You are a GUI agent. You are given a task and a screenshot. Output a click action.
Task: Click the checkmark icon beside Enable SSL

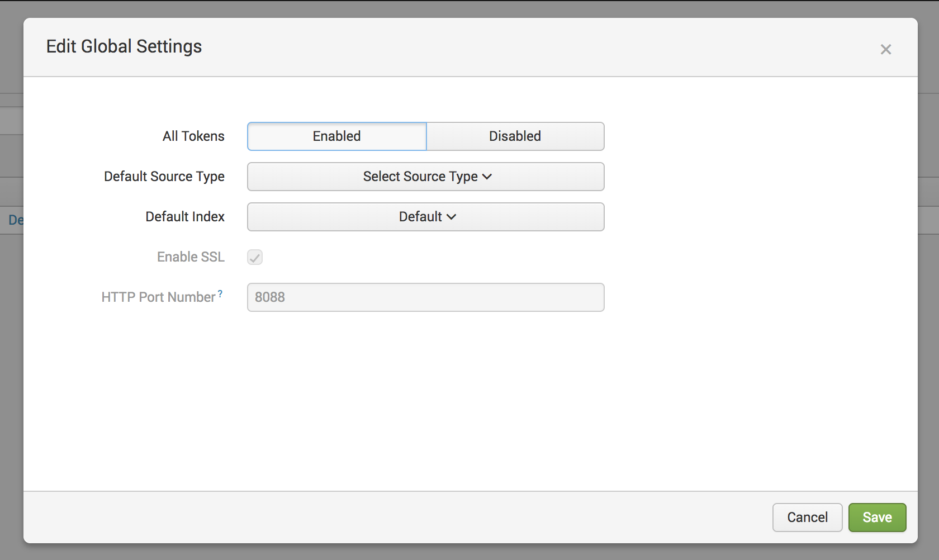255,257
